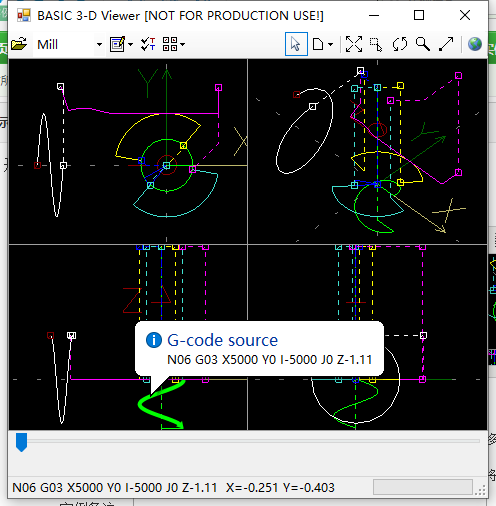Image resolution: width=496 pixels, height=506 pixels.
Task: Activate the zoom window selection tool
Action: coord(376,44)
